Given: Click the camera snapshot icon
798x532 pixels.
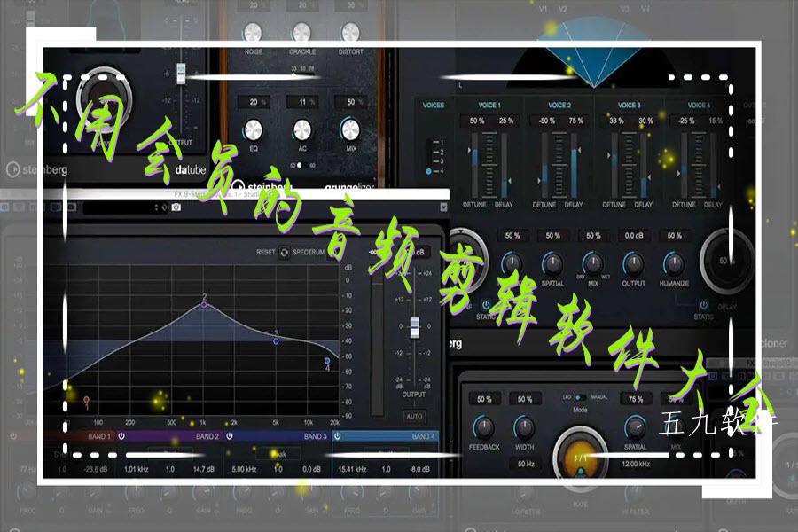Looking at the screenshot, I should coord(176,207).
